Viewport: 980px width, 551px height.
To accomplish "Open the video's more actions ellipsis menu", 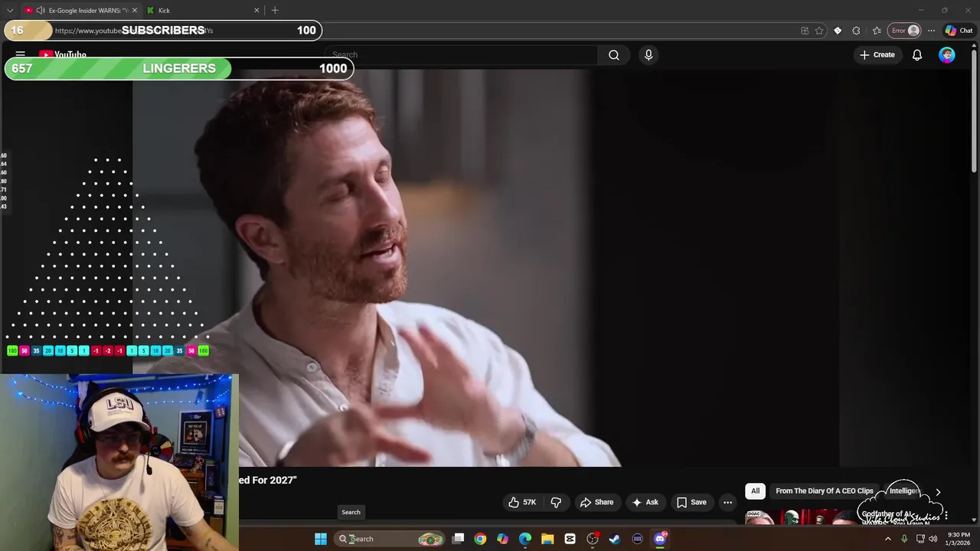I will 727,502.
